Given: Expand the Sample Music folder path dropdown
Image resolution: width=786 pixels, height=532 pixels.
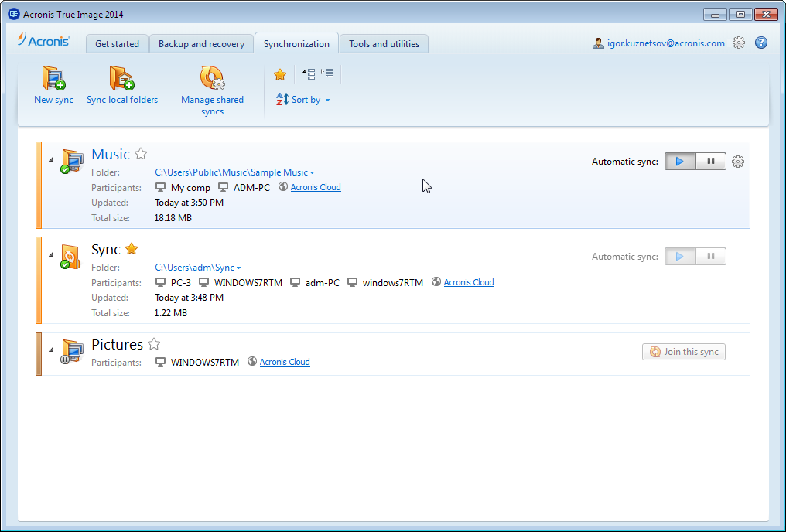Looking at the screenshot, I should click(x=312, y=172).
